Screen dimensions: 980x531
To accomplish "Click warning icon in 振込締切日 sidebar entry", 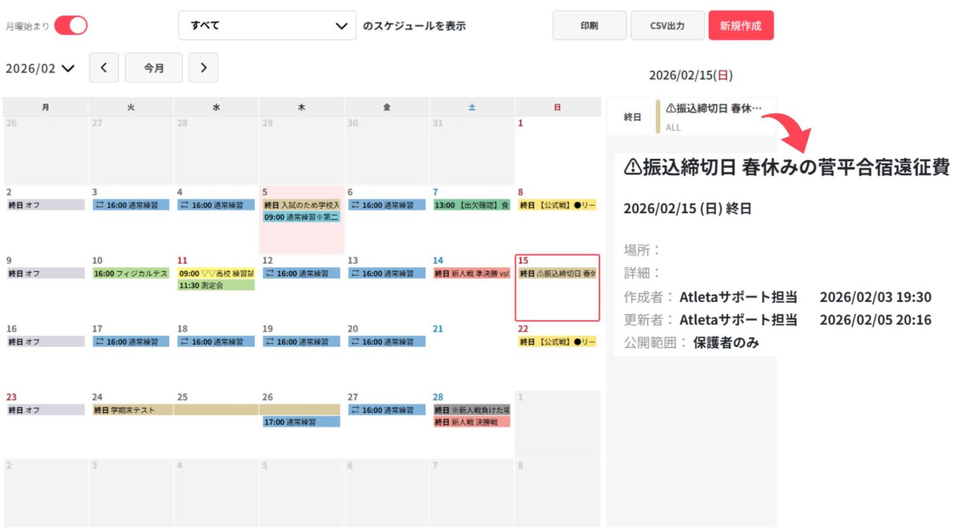I will (x=670, y=108).
